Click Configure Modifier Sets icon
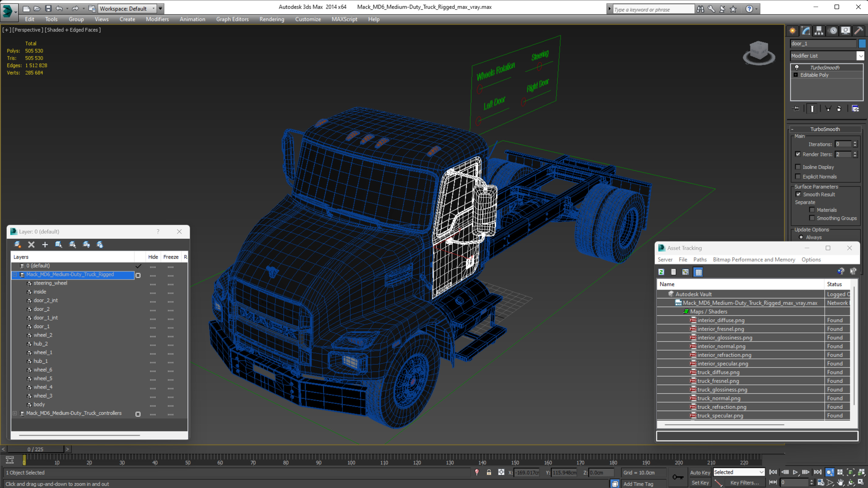This screenshot has width=868, height=488. point(855,109)
